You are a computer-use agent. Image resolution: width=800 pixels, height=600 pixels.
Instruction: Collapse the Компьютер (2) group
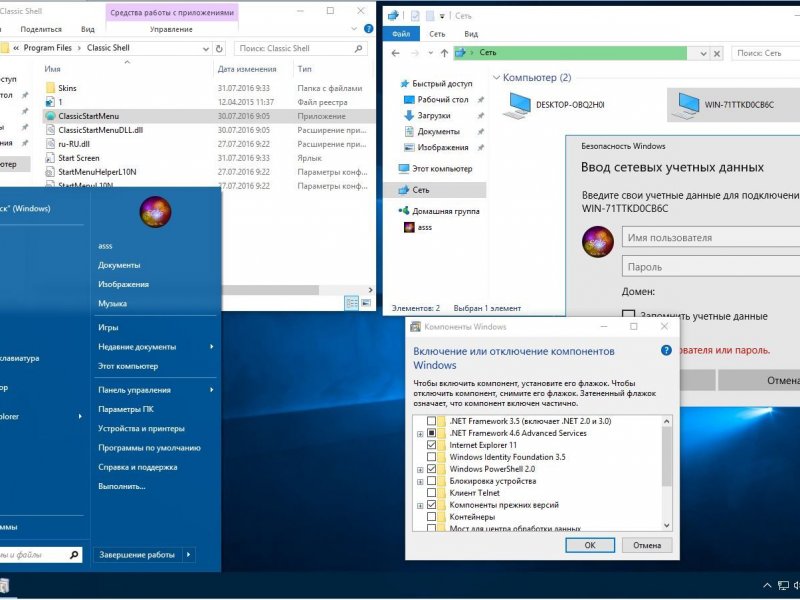tap(496, 78)
